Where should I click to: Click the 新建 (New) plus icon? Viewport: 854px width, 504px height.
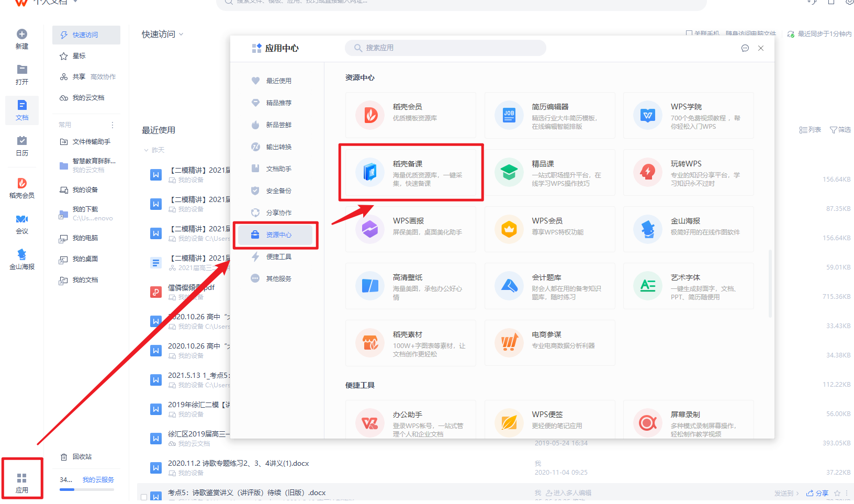coord(22,34)
